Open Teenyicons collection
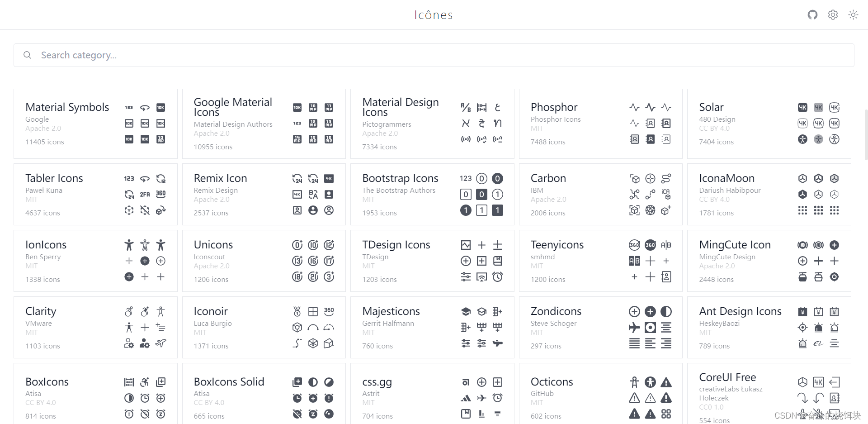The width and height of the screenshot is (868, 424). (601, 261)
